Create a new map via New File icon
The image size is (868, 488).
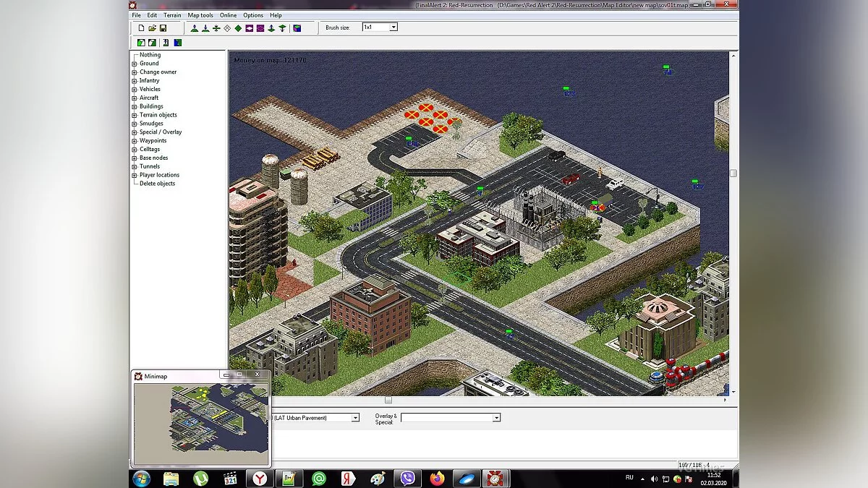pos(141,28)
